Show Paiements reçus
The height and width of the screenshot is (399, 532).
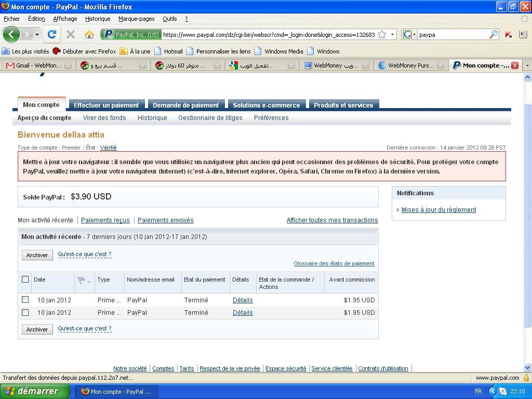pyautogui.click(x=105, y=220)
